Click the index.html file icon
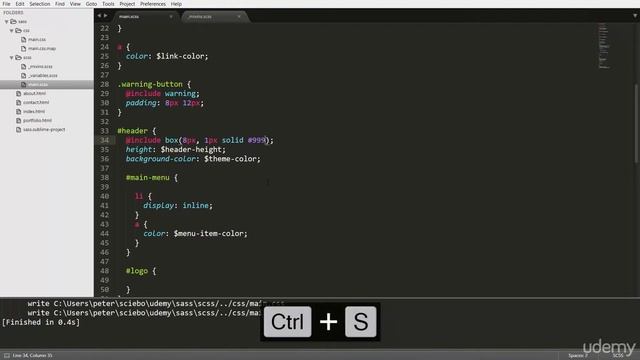The width and height of the screenshot is (640, 360). pos(18,111)
